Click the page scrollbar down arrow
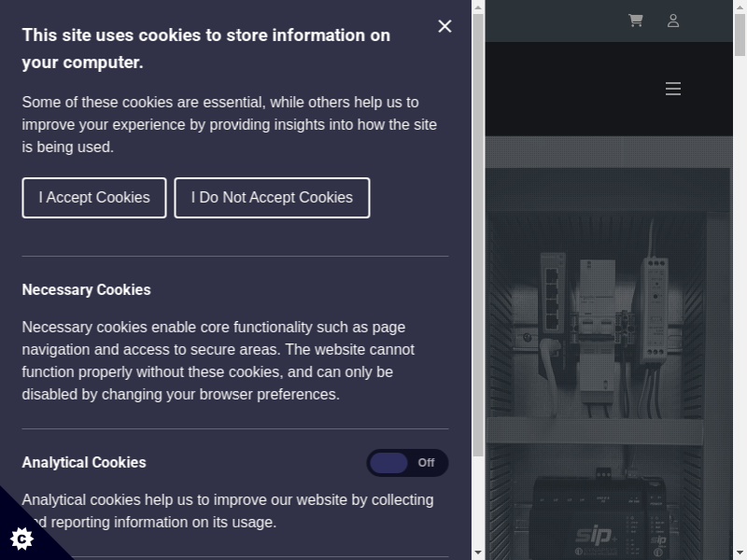Viewport: 747px width, 560px height. coord(740,553)
